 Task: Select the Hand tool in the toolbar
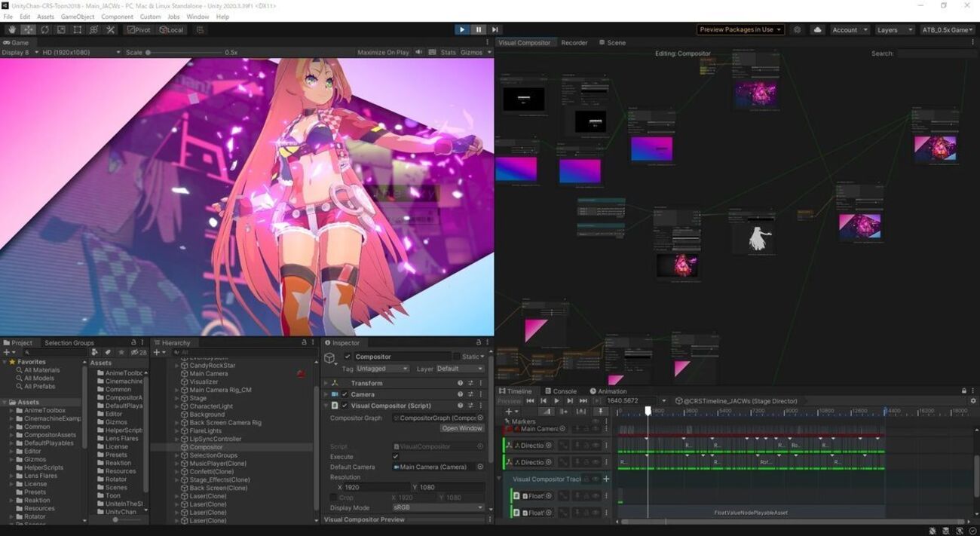coord(12,29)
